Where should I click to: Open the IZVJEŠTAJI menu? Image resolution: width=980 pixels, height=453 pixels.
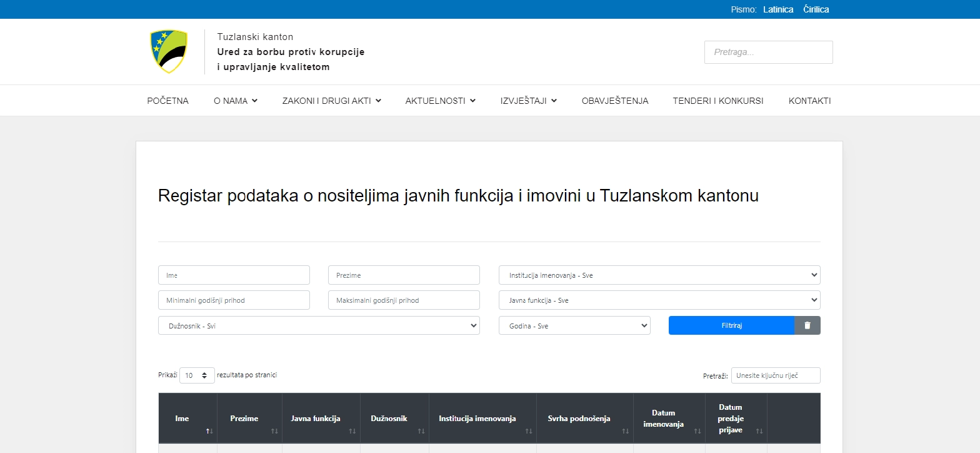[x=528, y=101]
